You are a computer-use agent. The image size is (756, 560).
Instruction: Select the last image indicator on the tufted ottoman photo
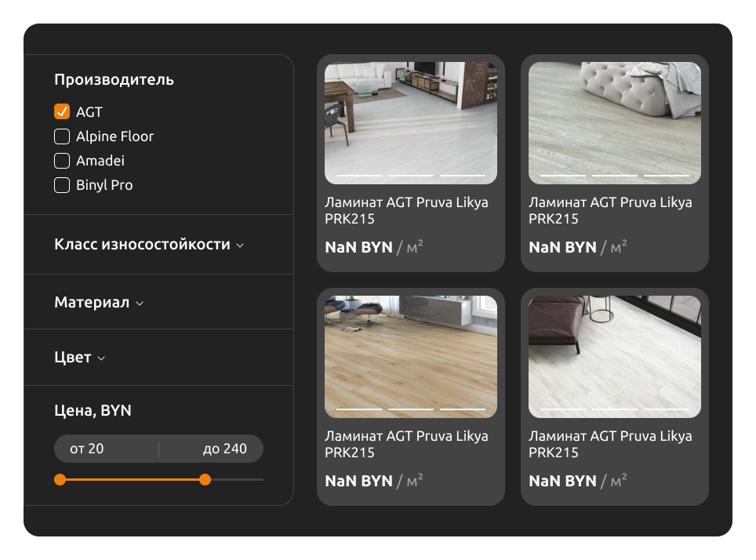coord(667,176)
